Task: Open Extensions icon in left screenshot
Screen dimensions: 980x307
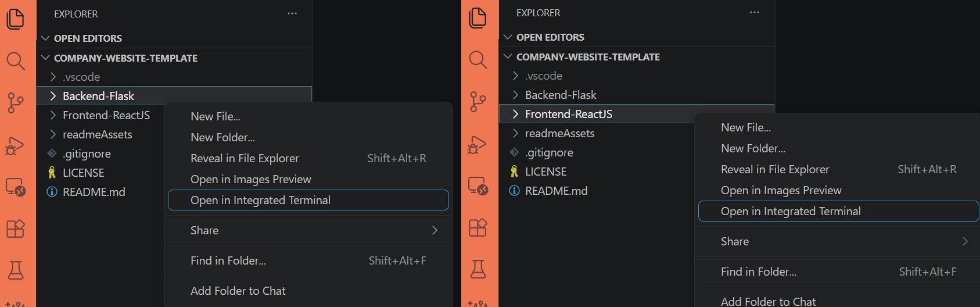Action: pyautogui.click(x=16, y=229)
